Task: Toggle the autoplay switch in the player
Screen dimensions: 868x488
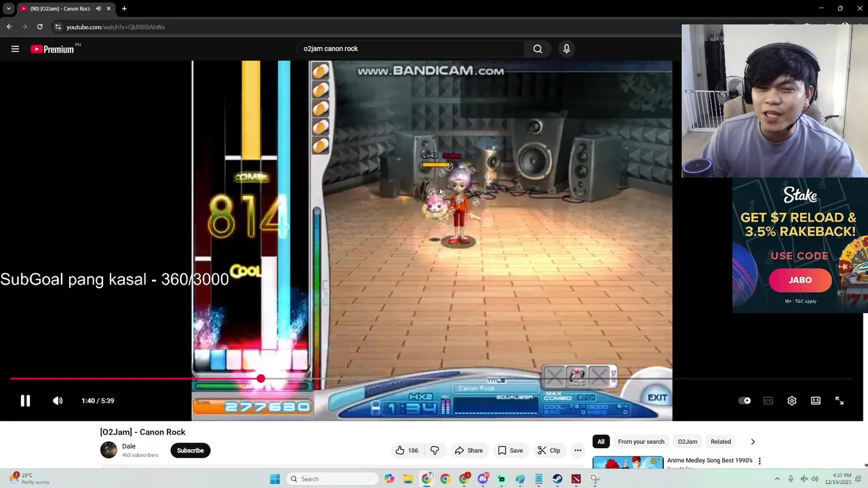Action: click(x=745, y=401)
